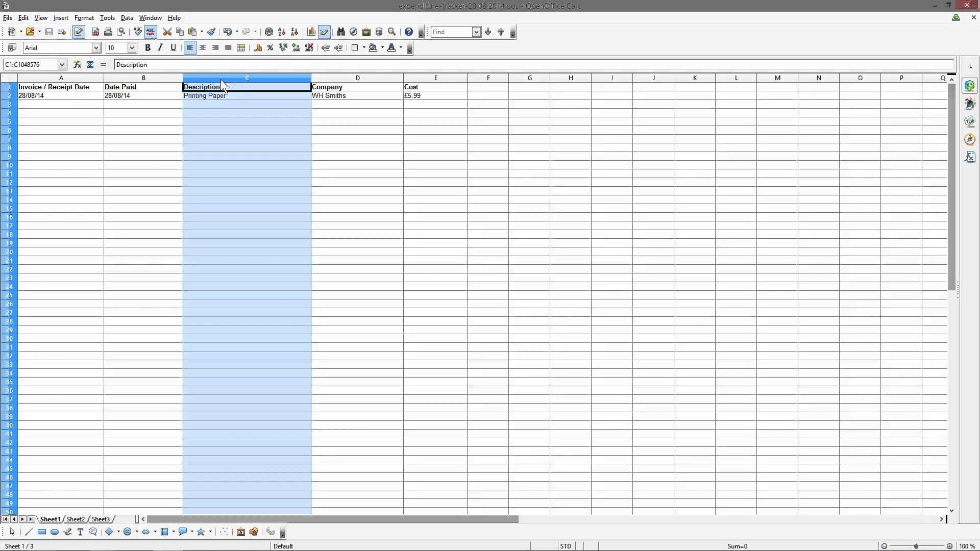The image size is (980, 551).
Task: Select the horizontal scrollbar
Action: point(330,519)
